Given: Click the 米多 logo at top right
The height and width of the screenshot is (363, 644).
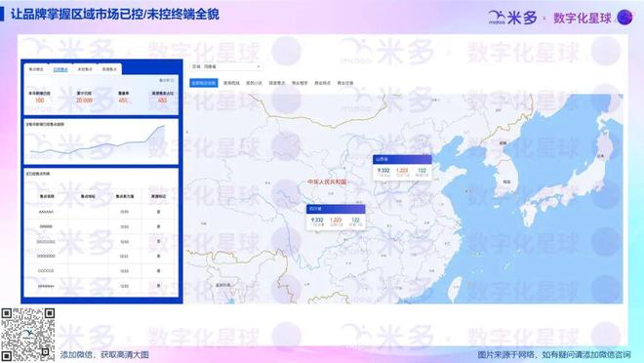Looking at the screenshot, I should [x=512, y=18].
